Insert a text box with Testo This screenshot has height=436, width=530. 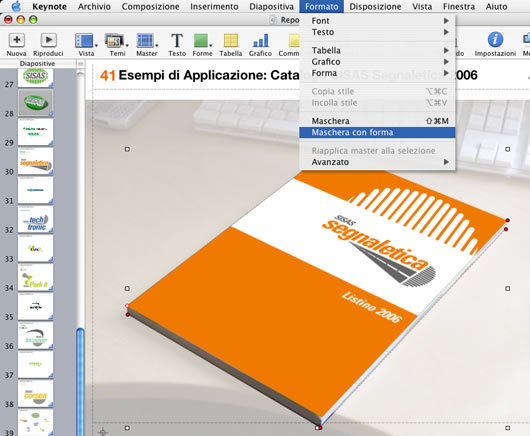177,41
